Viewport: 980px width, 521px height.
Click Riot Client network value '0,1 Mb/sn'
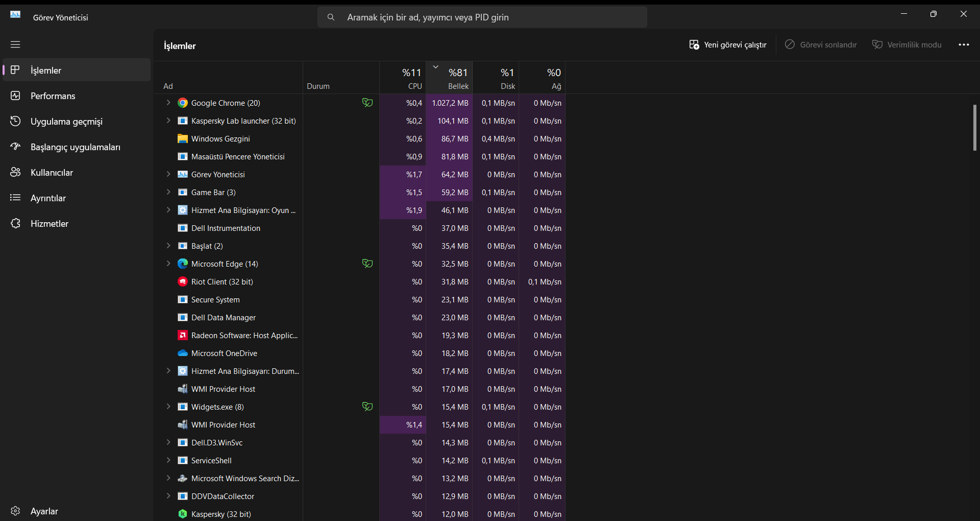click(545, 281)
